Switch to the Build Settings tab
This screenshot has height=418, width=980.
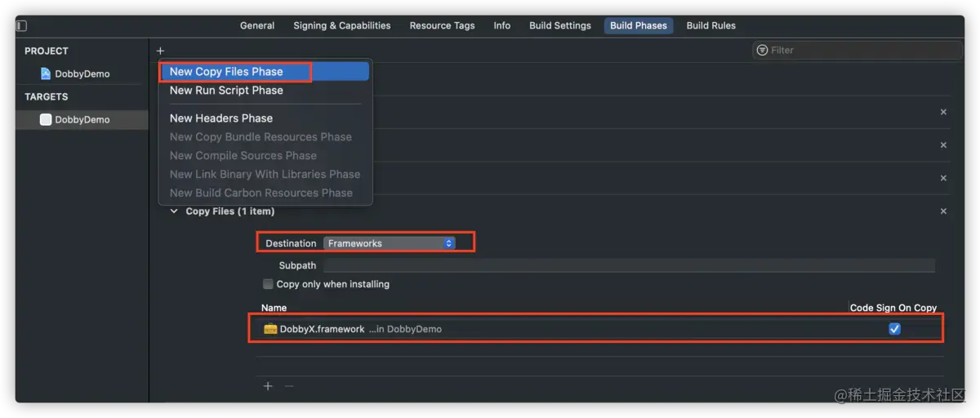(559, 25)
